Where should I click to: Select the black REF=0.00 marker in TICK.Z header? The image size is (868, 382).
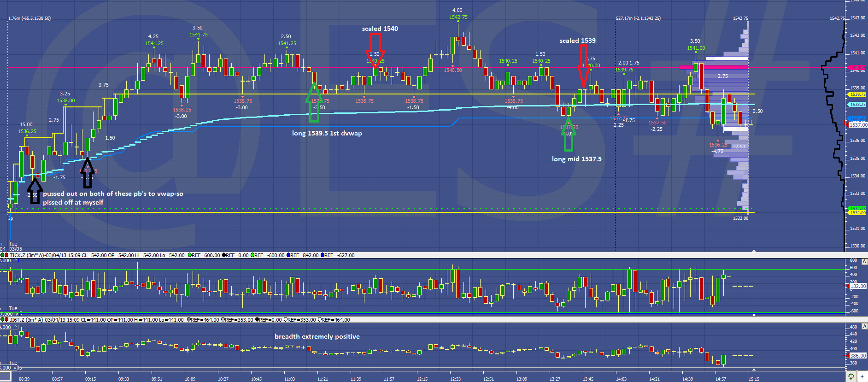224,255
